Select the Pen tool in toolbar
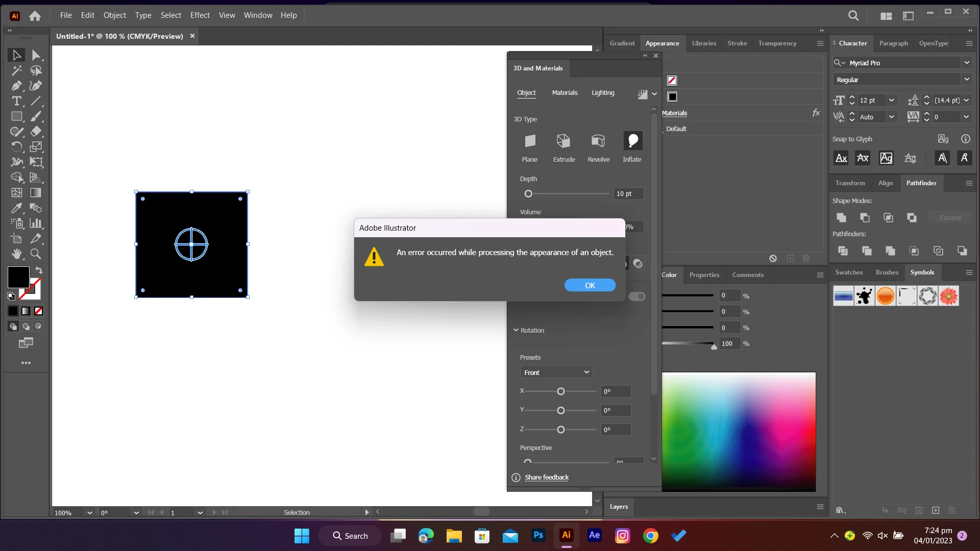 (16, 86)
